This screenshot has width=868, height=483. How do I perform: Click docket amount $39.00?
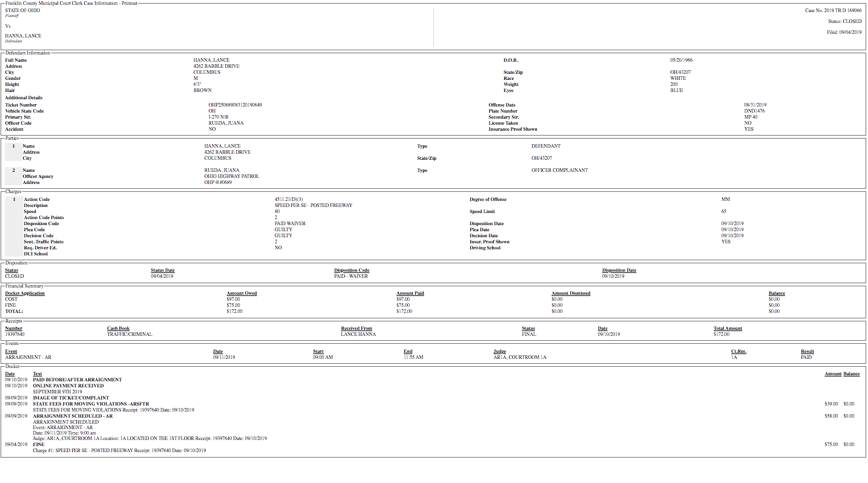[831, 404]
